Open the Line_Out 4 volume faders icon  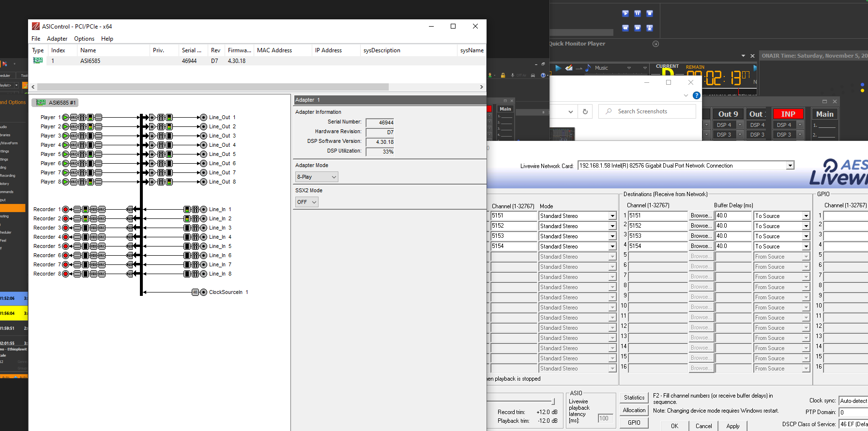pos(161,145)
